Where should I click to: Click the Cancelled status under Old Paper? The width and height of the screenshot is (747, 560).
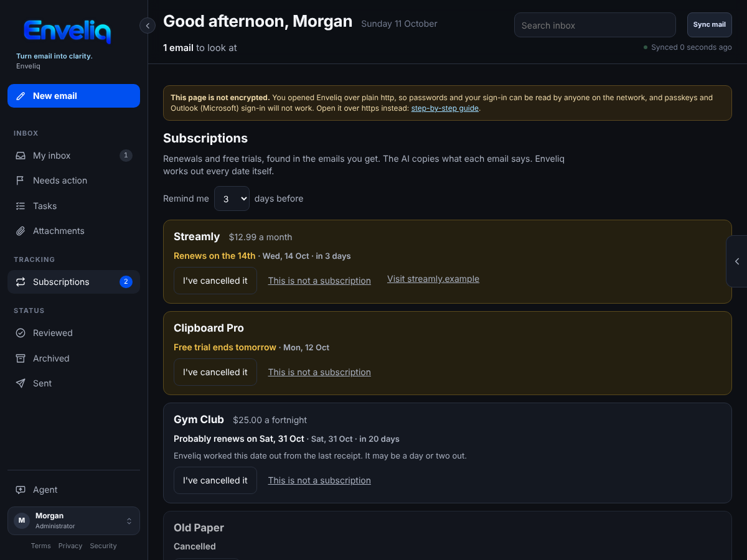pos(195,546)
